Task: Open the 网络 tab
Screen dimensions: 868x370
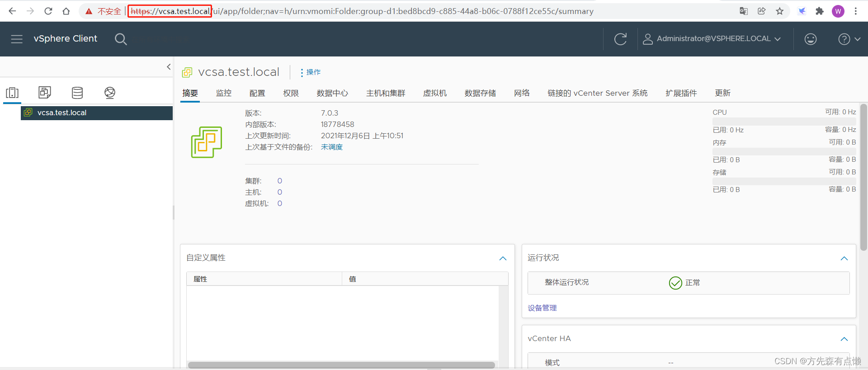Action: (522, 93)
